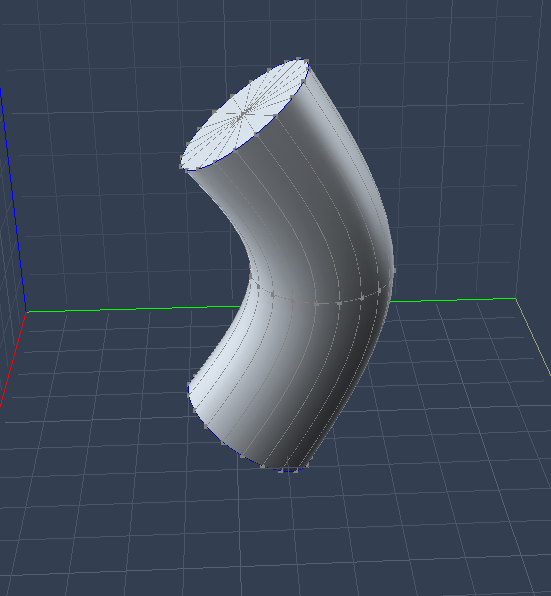This screenshot has height=596, width=551.
Task: Click the leftmost vertex on the middle control ring
Action: point(250,276)
